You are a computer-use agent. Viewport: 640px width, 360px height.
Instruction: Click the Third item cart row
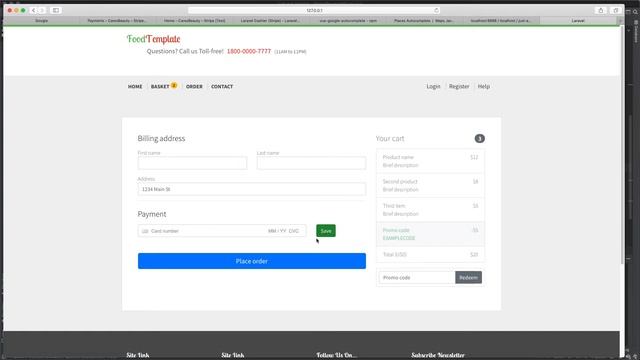click(x=430, y=210)
